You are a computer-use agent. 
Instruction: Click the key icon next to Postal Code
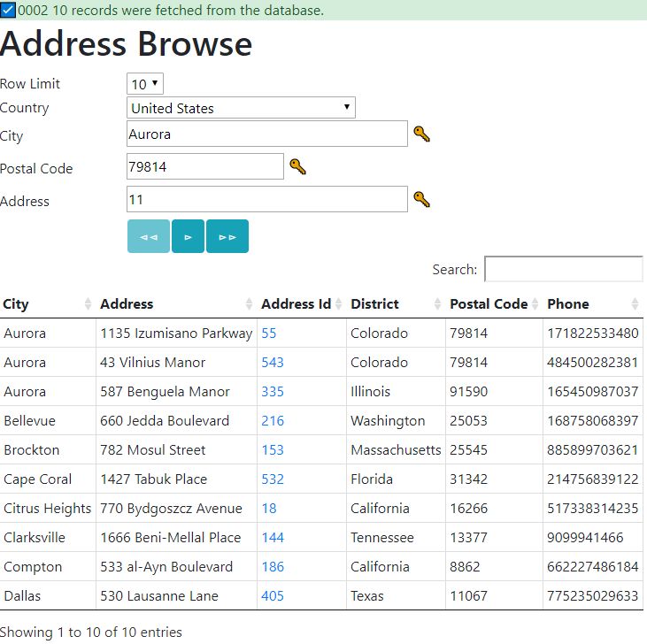pos(297,167)
